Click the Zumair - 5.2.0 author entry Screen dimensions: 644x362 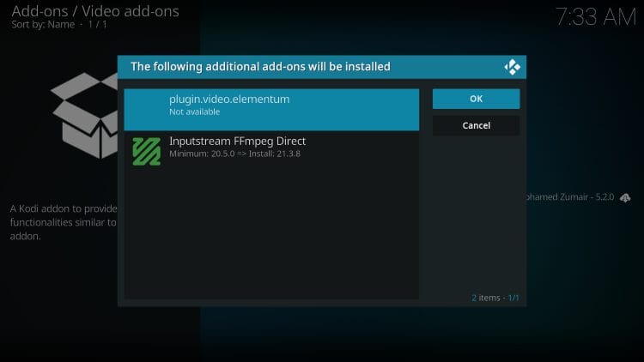568,197
